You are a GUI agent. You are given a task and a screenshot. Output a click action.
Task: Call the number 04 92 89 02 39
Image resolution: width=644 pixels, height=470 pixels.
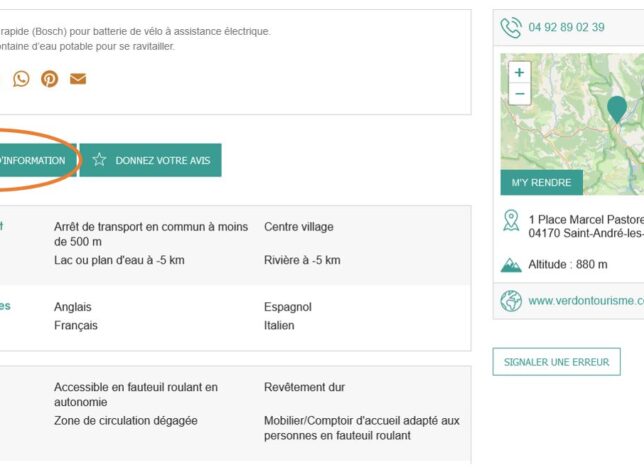click(566, 27)
